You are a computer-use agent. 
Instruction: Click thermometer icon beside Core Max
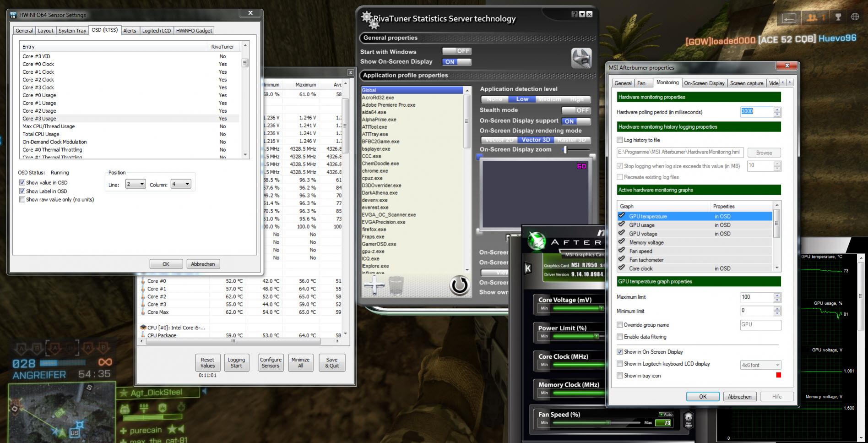pyautogui.click(x=143, y=312)
